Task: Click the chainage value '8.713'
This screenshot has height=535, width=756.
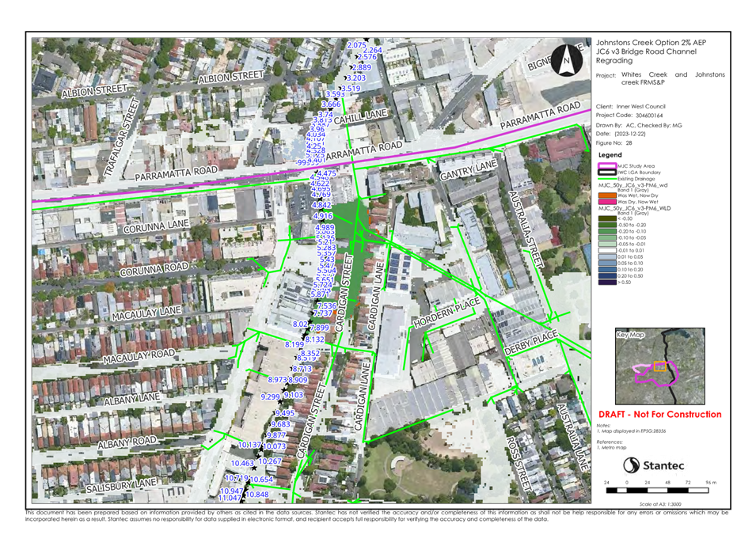Action: click(x=302, y=369)
